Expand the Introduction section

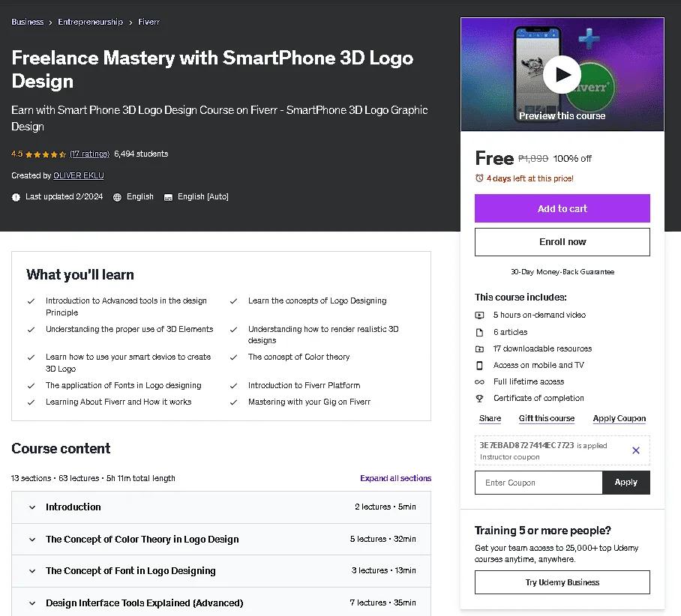pyautogui.click(x=221, y=507)
